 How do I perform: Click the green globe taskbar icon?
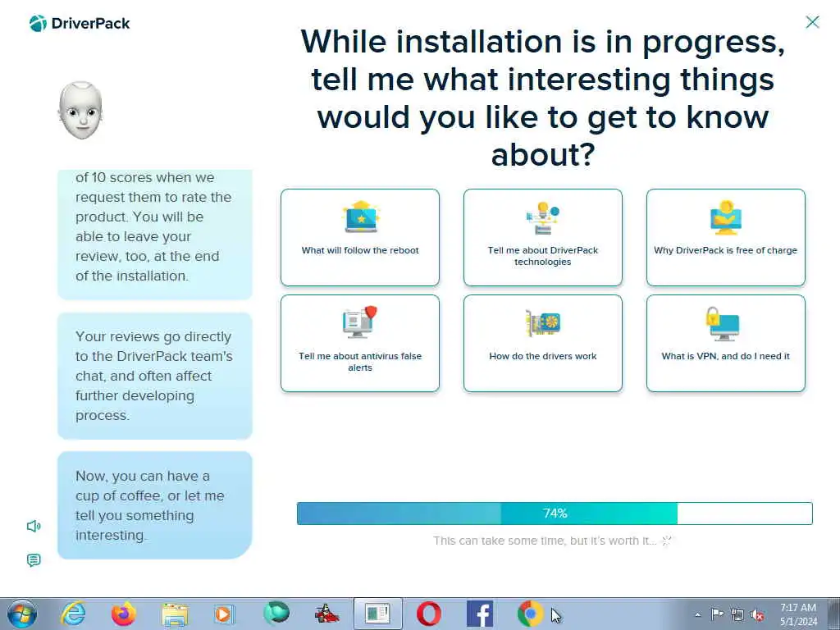(276, 614)
